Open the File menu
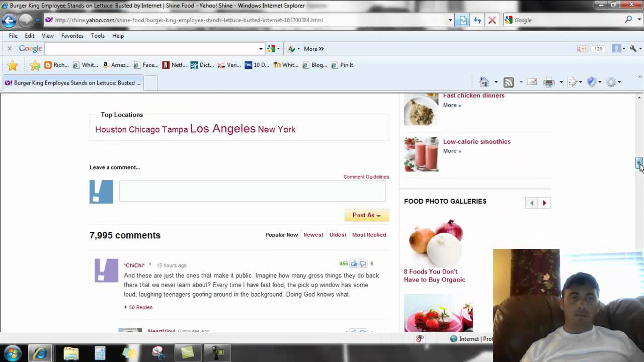The height and width of the screenshot is (362, 644). [x=13, y=36]
